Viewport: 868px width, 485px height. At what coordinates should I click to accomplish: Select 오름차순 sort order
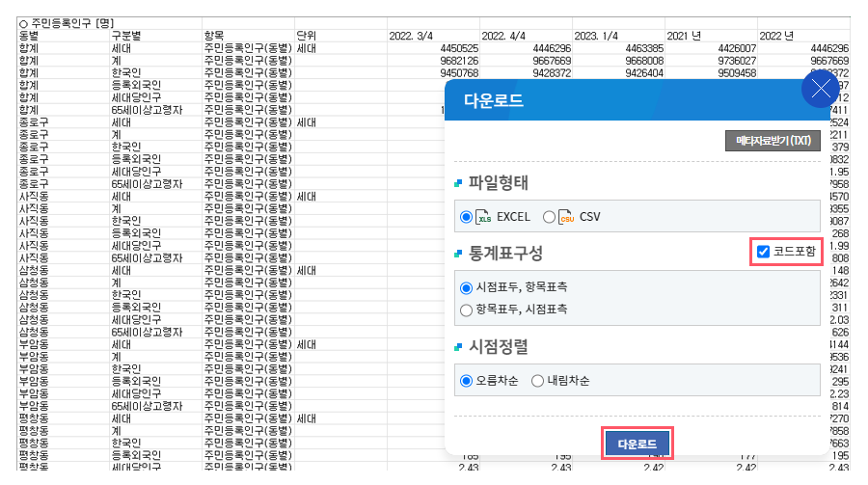click(468, 380)
